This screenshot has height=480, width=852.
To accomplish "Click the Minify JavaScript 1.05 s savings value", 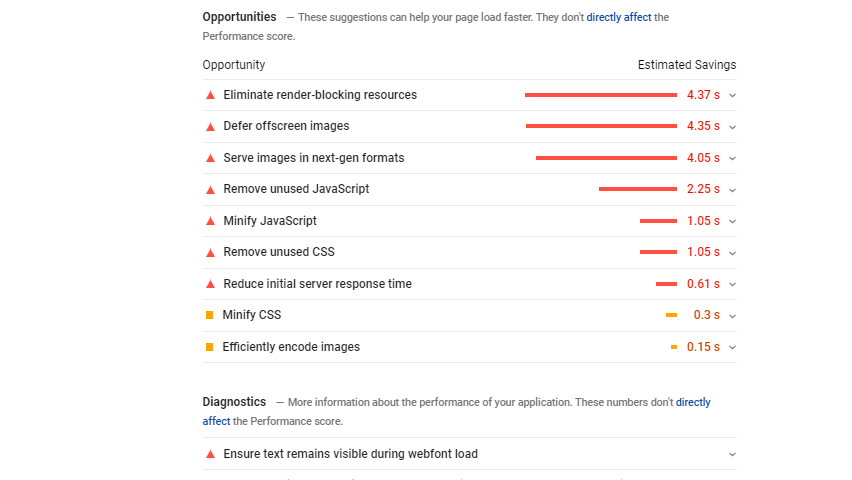I will tap(703, 221).
